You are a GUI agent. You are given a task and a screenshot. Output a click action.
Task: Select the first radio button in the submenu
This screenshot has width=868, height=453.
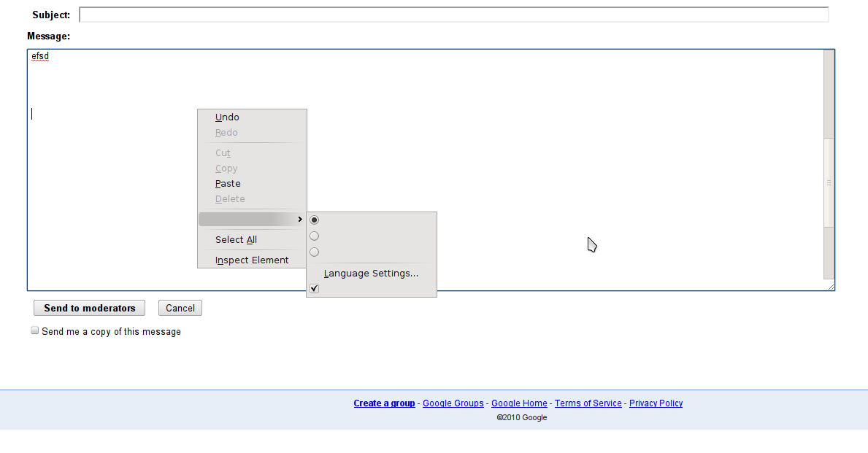[315, 220]
